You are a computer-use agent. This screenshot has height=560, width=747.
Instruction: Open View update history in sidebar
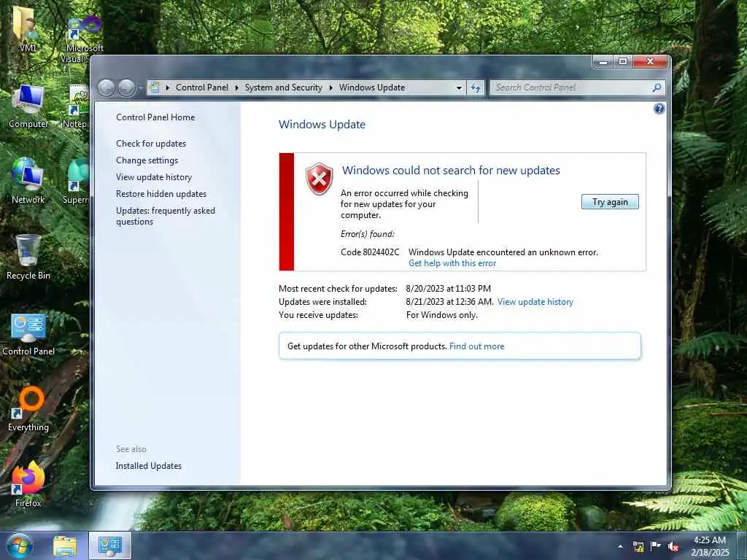point(154,177)
